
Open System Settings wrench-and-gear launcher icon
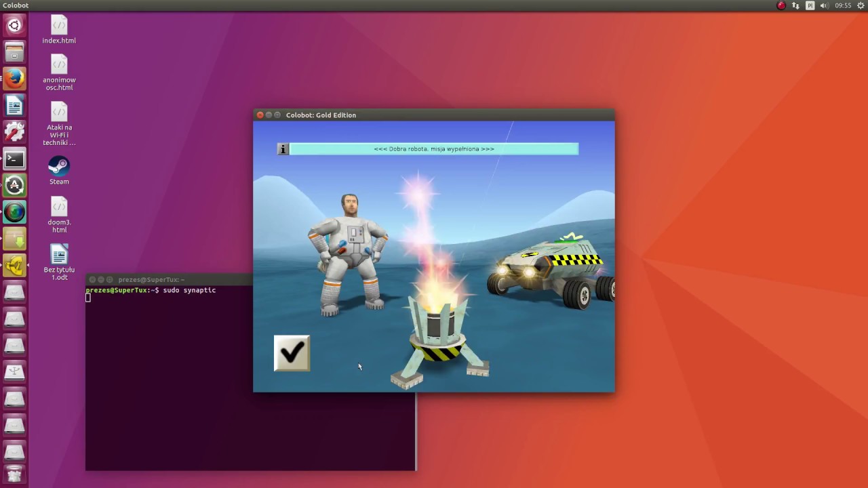pyautogui.click(x=14, y=132)
